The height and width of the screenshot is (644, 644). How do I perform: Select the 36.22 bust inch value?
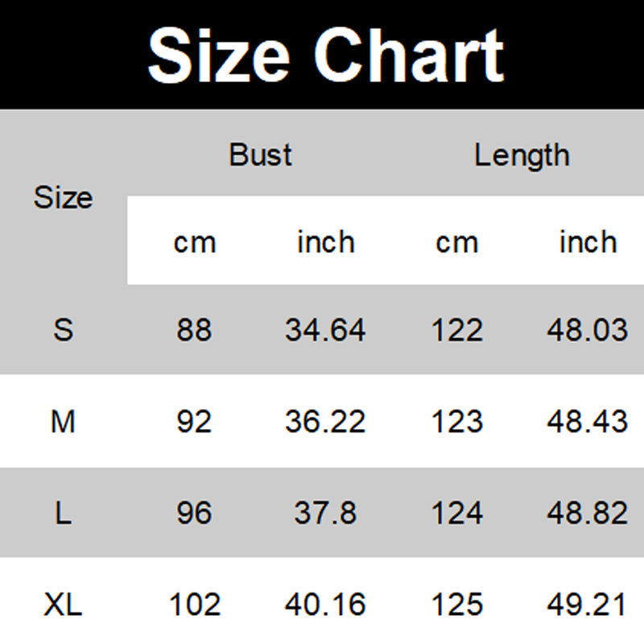(325, 421)
